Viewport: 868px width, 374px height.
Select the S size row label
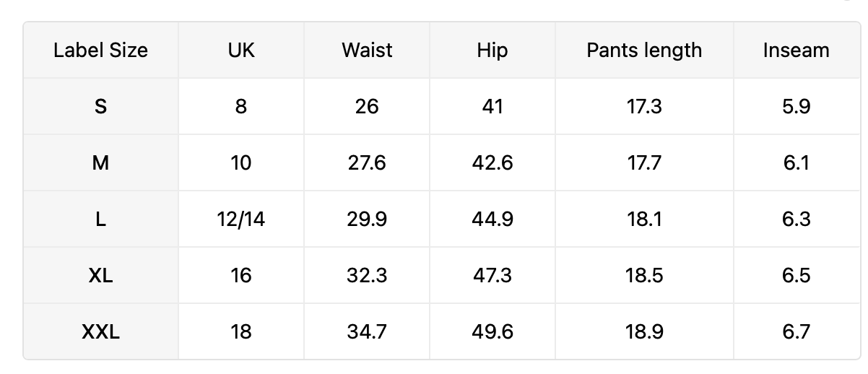[x=100, y=106]
